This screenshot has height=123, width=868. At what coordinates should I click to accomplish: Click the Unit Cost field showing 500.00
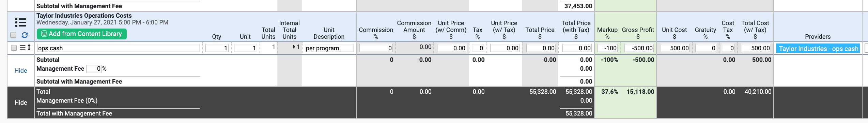675,48
